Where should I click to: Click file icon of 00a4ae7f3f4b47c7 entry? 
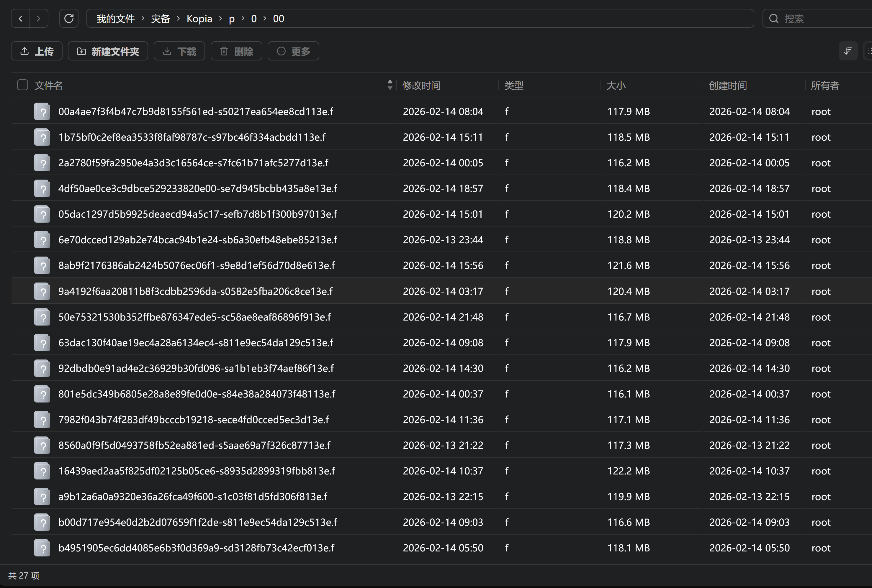[42, 111]
